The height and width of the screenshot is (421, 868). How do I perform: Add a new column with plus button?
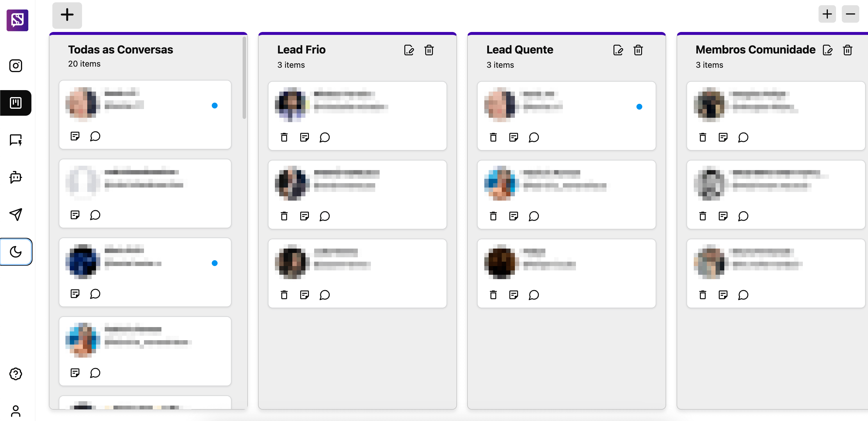pos(67,15)
